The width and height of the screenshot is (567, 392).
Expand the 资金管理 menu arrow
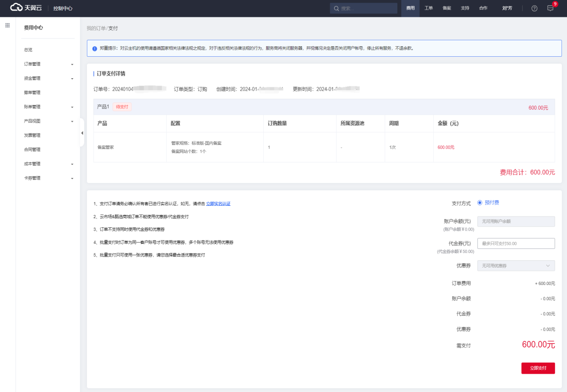coord(72,79)
